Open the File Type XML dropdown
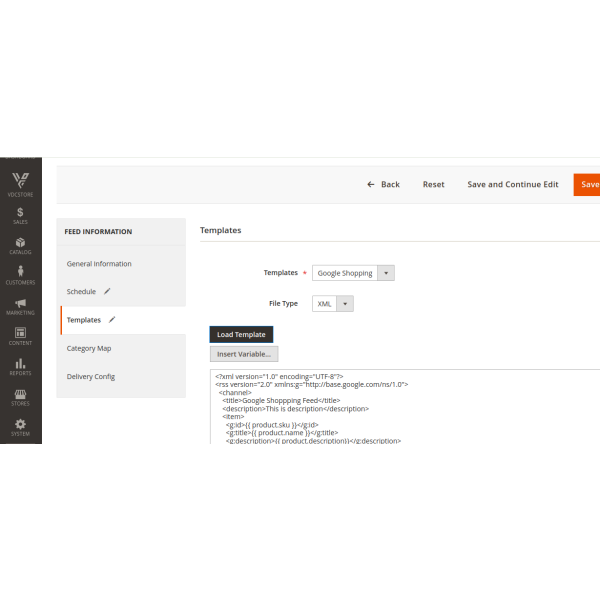The image size is (600, 600). click(333, 303)
